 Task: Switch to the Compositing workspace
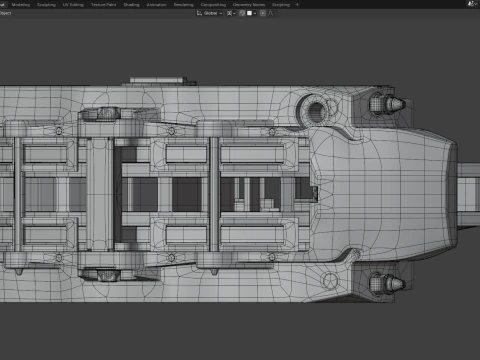(213, 5)
